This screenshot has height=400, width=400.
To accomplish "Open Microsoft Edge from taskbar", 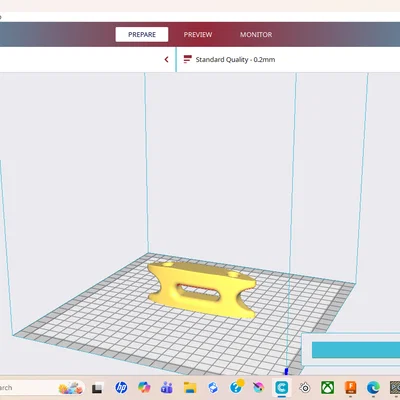I will point(373,388).
